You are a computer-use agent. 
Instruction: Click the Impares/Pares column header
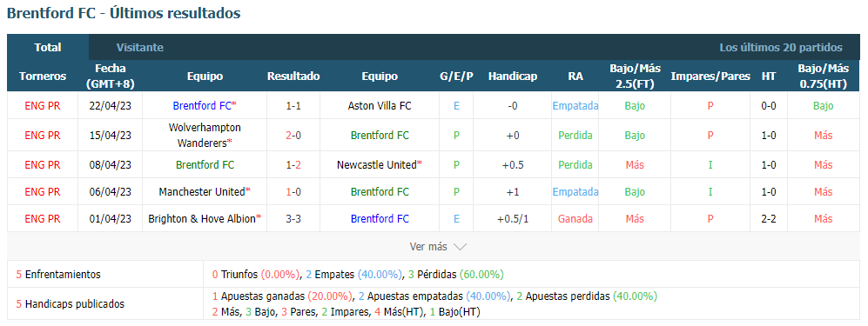pyautogui.click(x=710, y=77)
